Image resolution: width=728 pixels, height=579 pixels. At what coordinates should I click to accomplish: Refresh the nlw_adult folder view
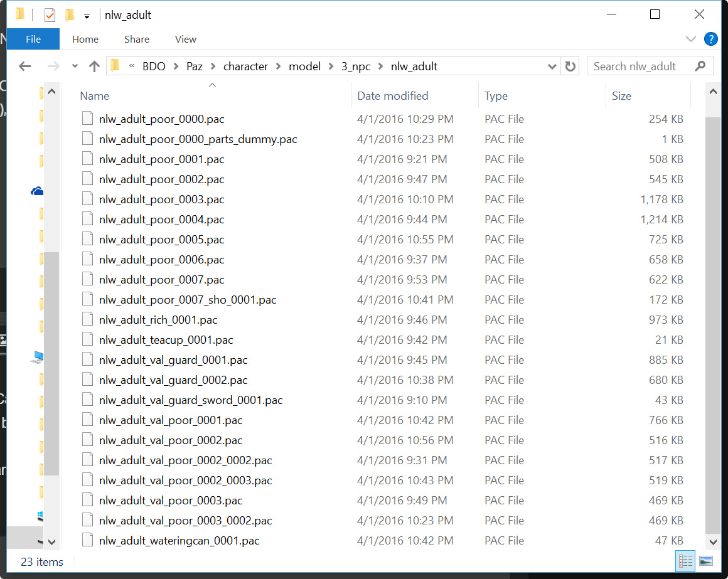570,66
